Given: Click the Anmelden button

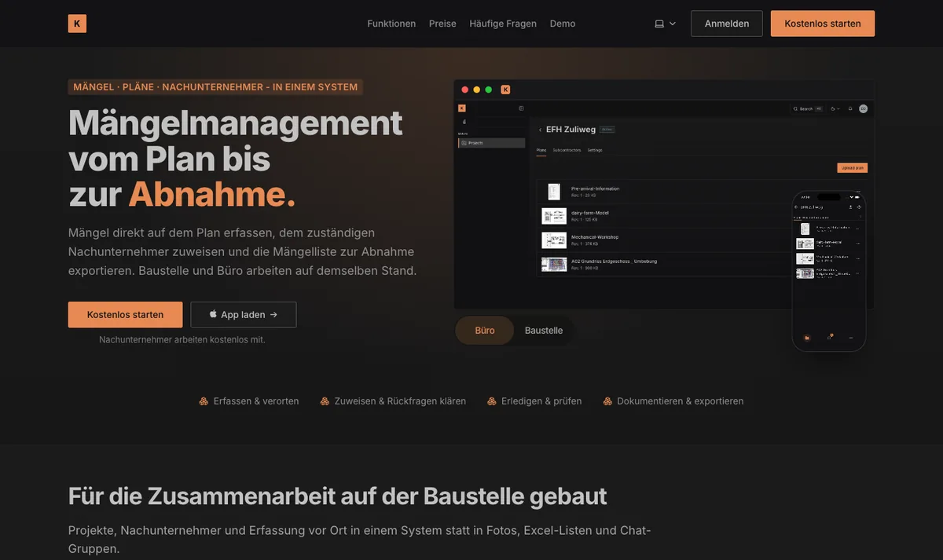Looking at the screenshot, I should [x=727, y=24].
